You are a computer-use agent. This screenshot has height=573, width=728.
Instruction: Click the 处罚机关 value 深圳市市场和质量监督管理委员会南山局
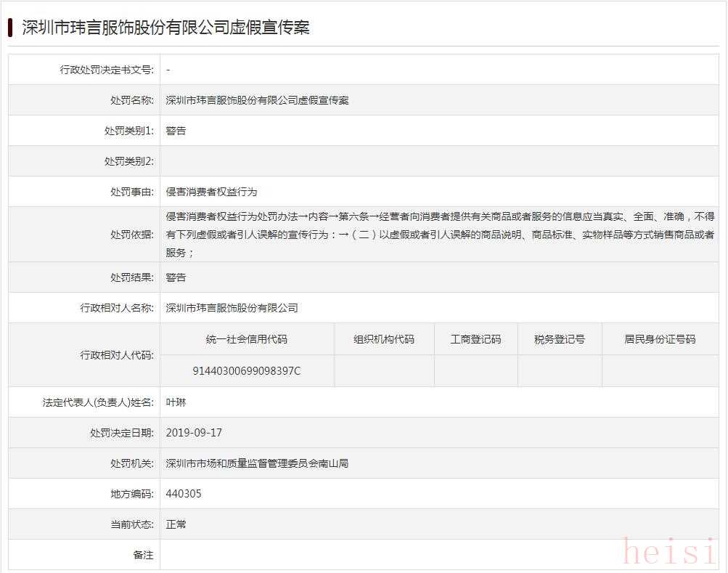click(x=257, y=463)
